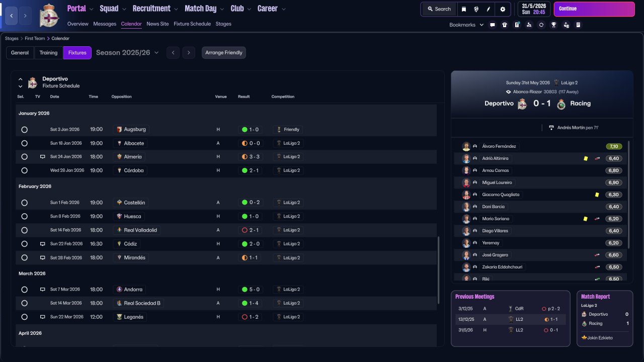Select the Augsburg fixture radio button
644x362 pixels.
pyautogui.click(x=24, y=130)
